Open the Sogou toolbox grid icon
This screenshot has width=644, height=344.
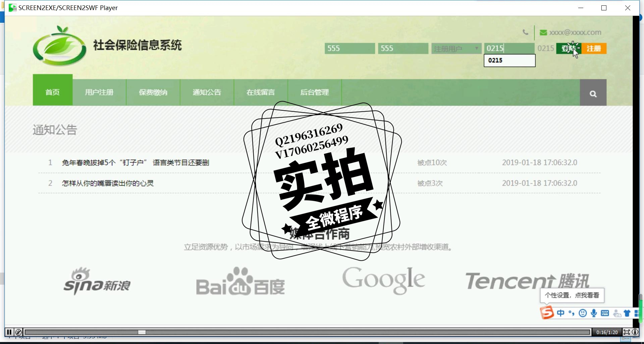pyautogui.click(x=636, y=313)
